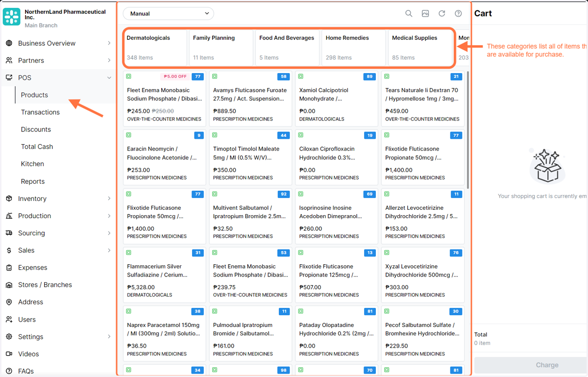The image size is (588, 377).
Task: Click the Videos camera icon
Action: coord(9,354)
